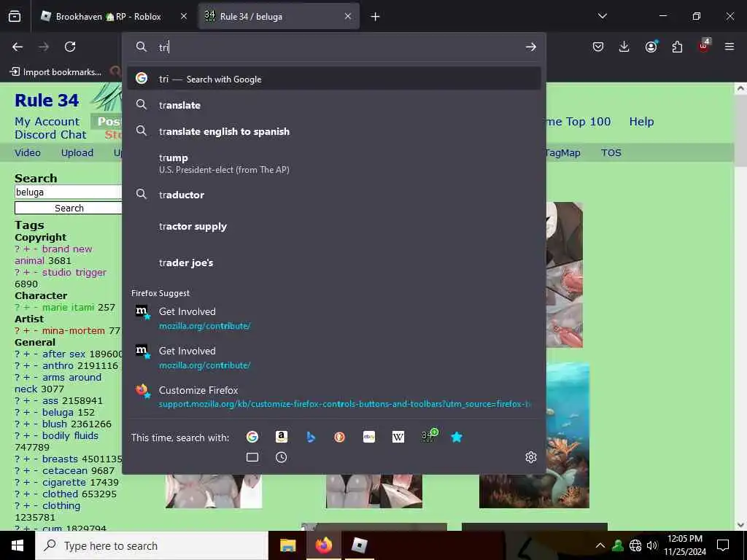The height and width of the screenshot is (560, 747).
Task: Show hidden system tray icons
Action: coord(600,545)
